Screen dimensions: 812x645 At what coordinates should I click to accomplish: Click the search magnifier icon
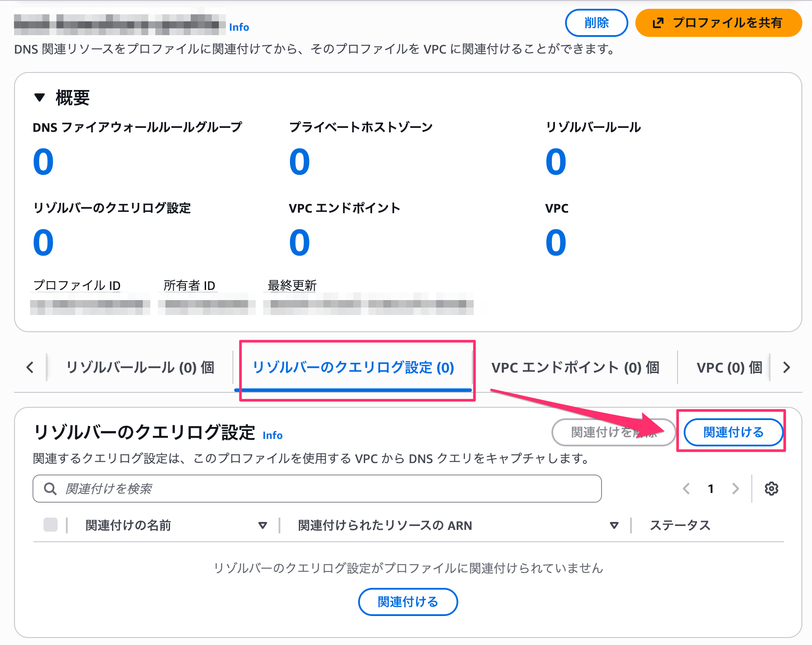pyautogui.click(x=51, y=489)
